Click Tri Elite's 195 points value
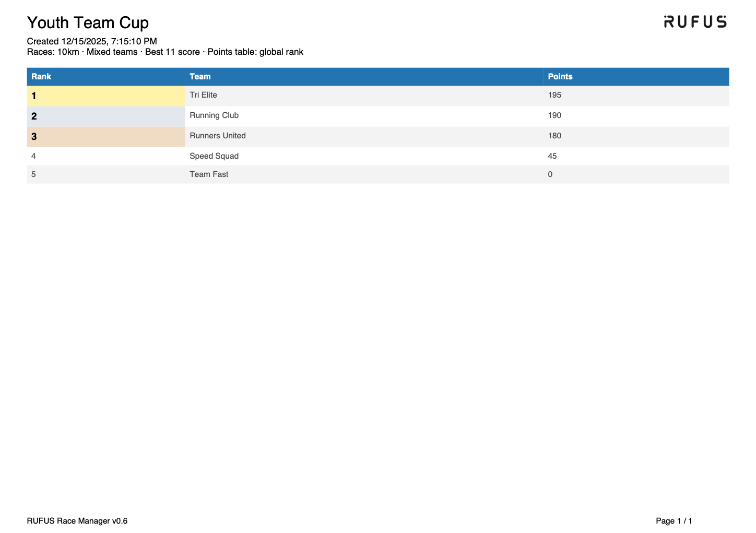This screenshot has height=533, width=756. tap(554, 95)
